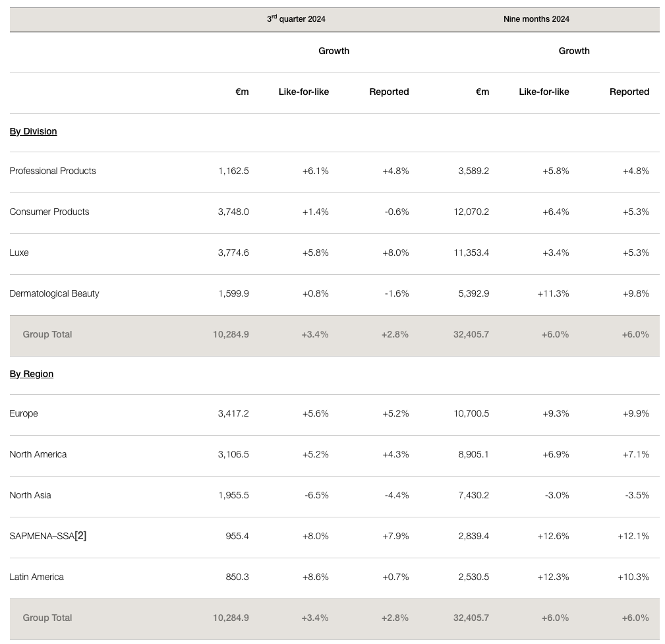Viewport: 665px width, 644px height.
Task: Select the Luxe row label
Action: (19, 252)
